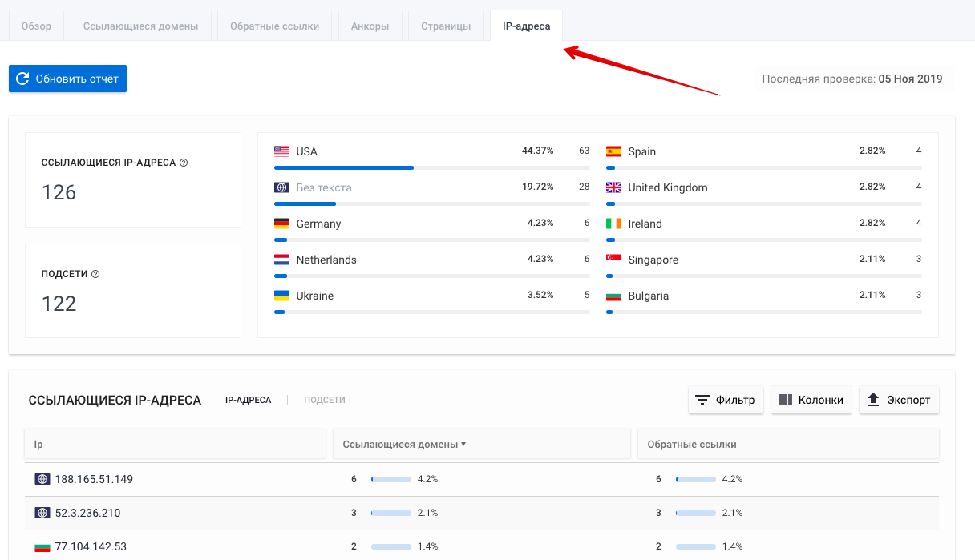Click the Без текста label

pyautogui.click(x=324, y=187)
